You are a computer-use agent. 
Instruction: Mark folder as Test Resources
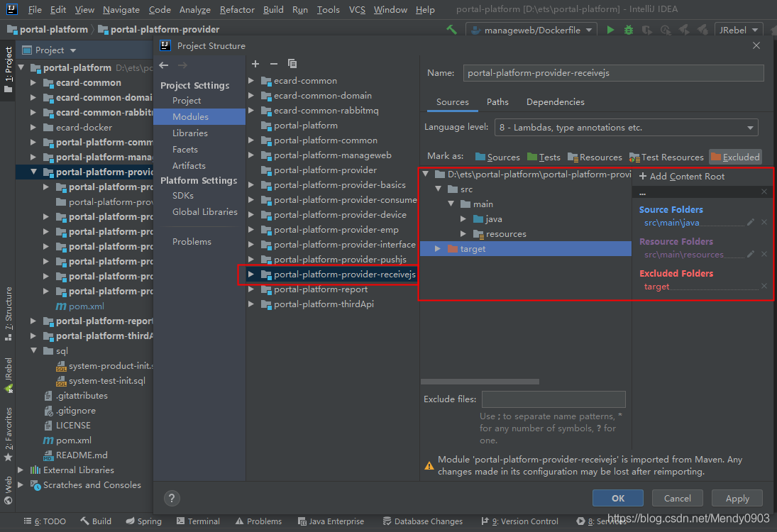click(666, 157)
